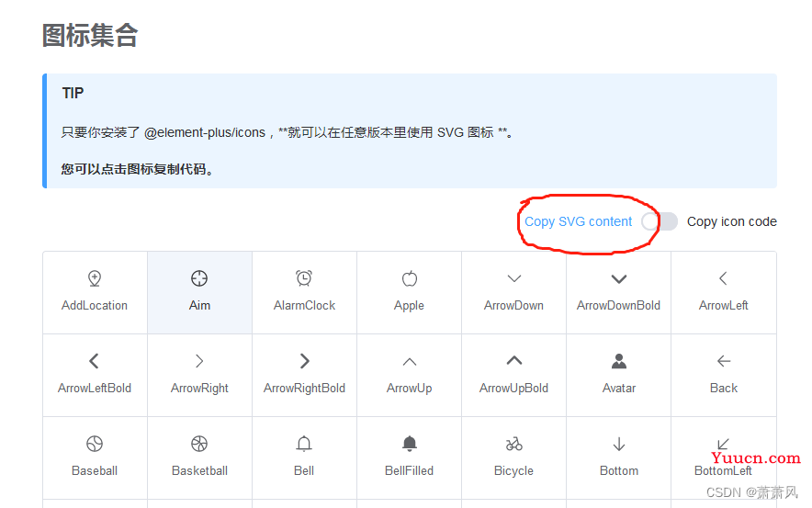
Task: Pick the Basketball icon
Action: (199, 444)
